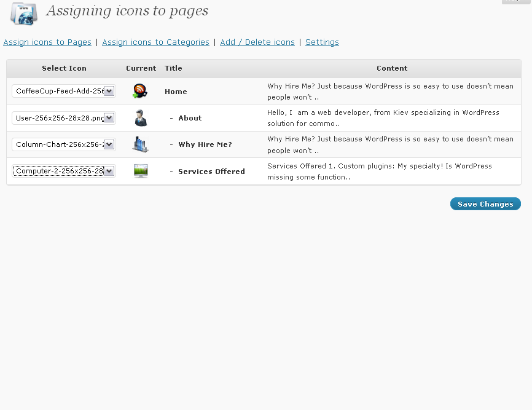The width and height of the screenshot is (532, 410).
Task: Open the Add / Delete icons page
Action: 257,42
